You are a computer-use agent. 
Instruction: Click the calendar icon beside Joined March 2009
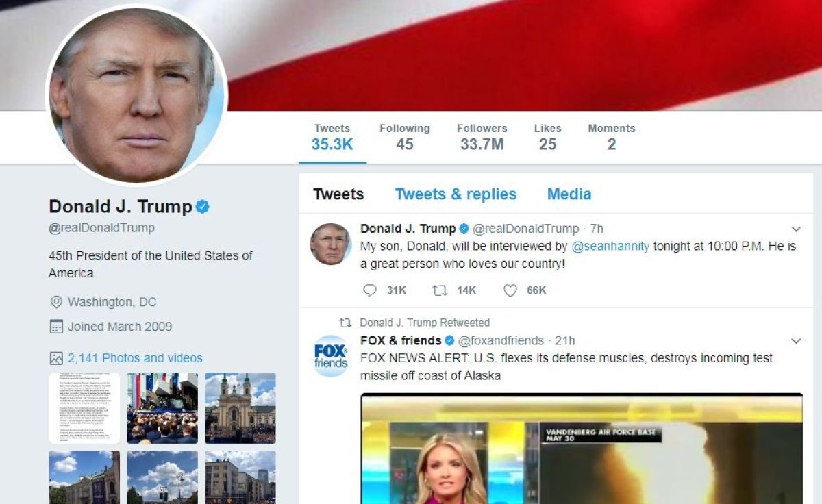56,327
